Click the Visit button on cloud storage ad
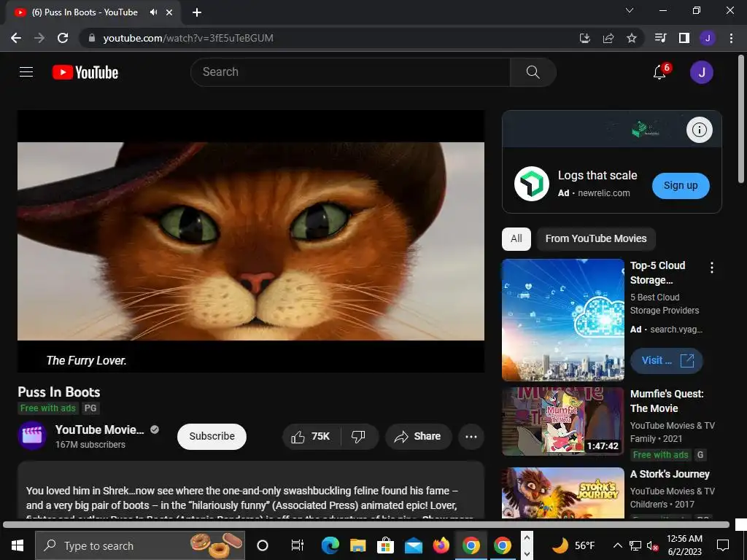Screen dimensions: 747x560 point(666,360)
